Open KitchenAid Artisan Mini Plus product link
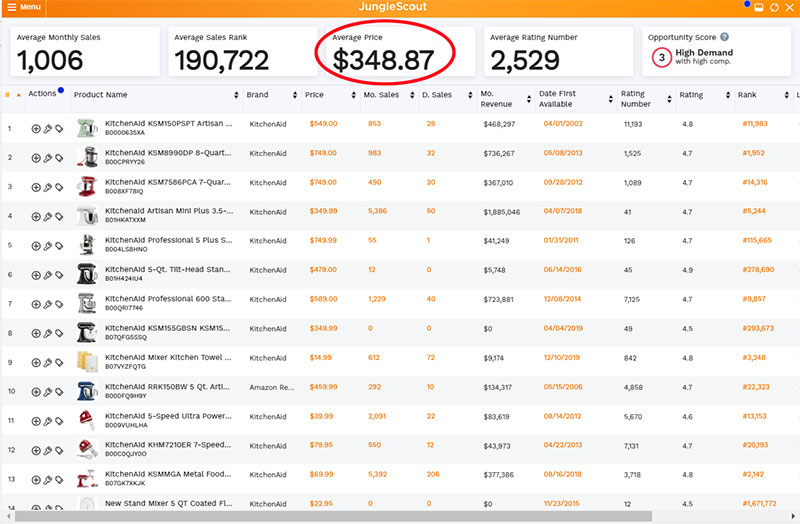This screenshot has width=800, height=524. 168,211
